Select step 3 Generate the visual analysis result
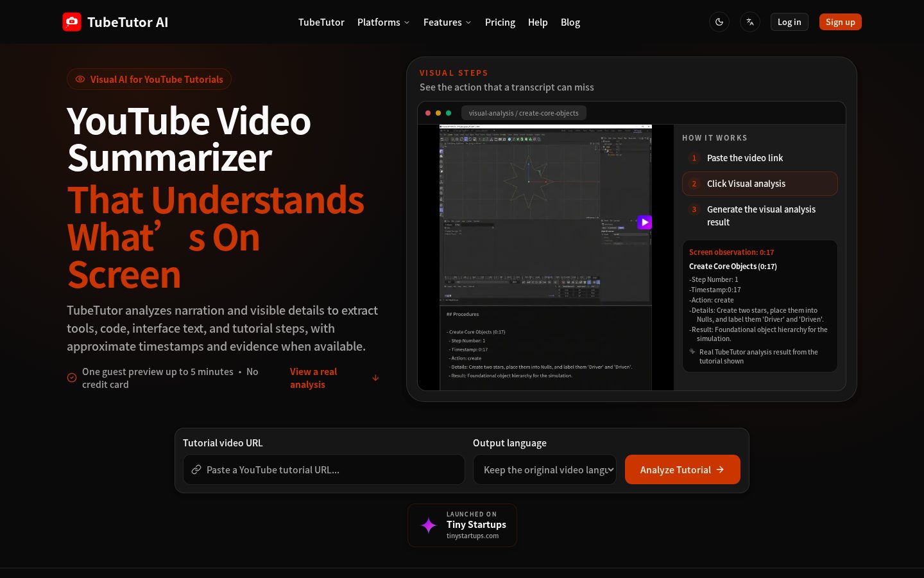The width and height of the screenshot is (924, 578). (760, 216)
